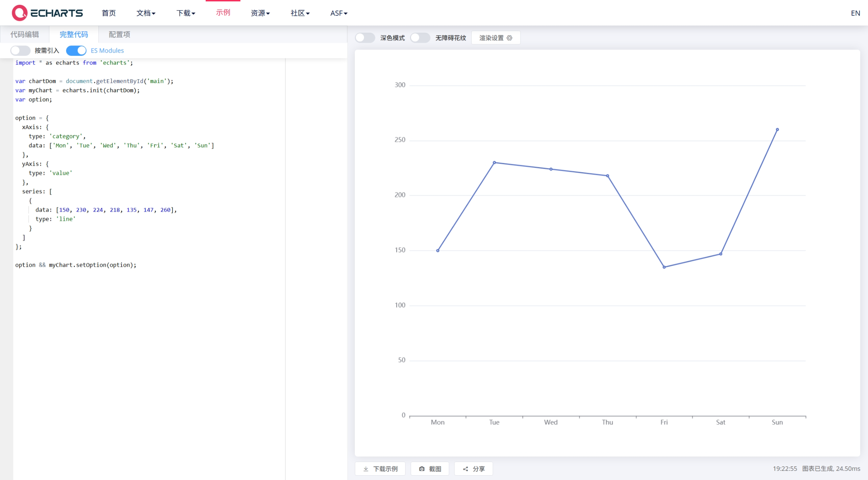Expand the 文档 dropdown menu
The width and height of the screenshot is (868, 480).
[145, 13]
